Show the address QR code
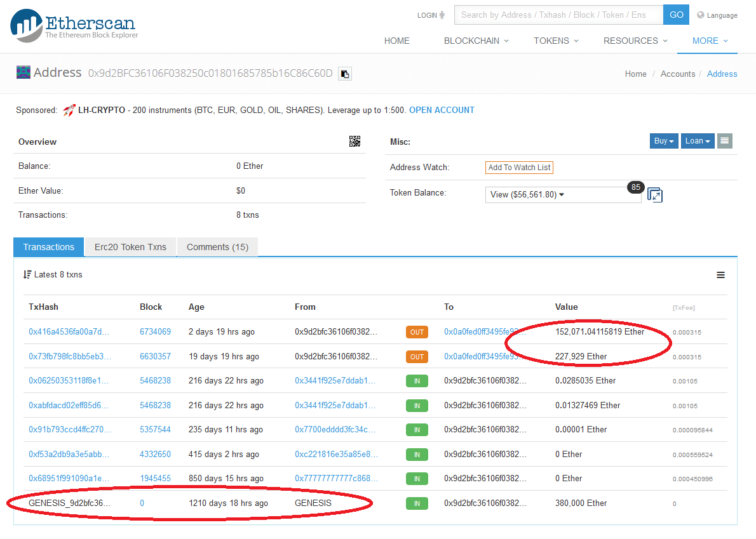 [354, 142]
